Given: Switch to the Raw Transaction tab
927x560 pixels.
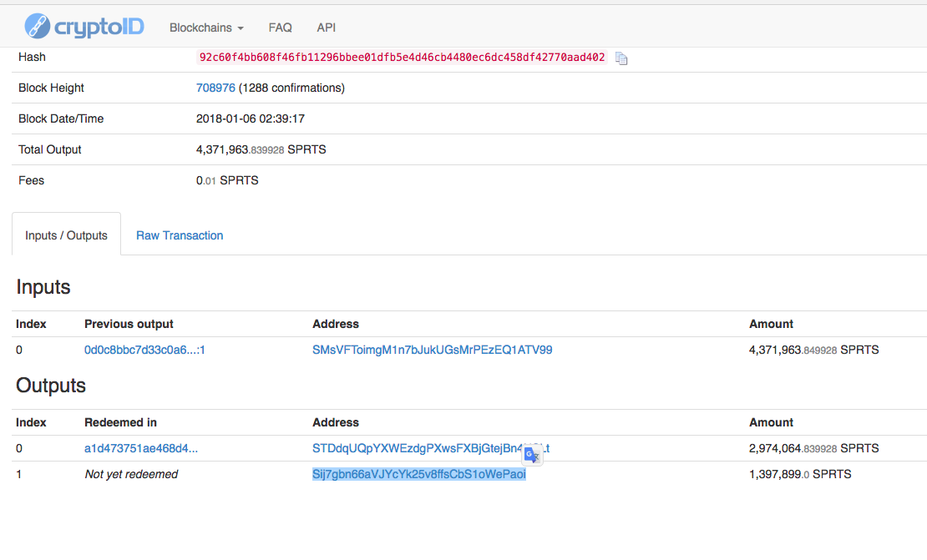Looking at the screenshot, I should pyautogui.click(x=180, y=235).
